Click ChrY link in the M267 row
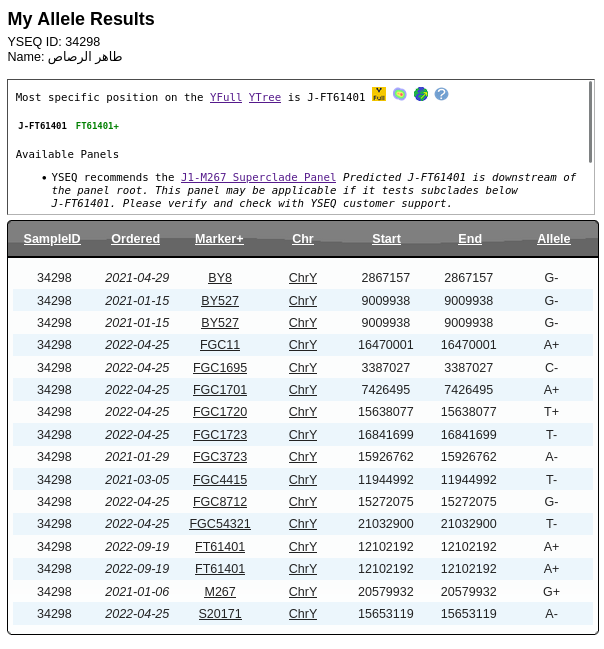This screenshot has width=604, height=649. pos(303,592)
